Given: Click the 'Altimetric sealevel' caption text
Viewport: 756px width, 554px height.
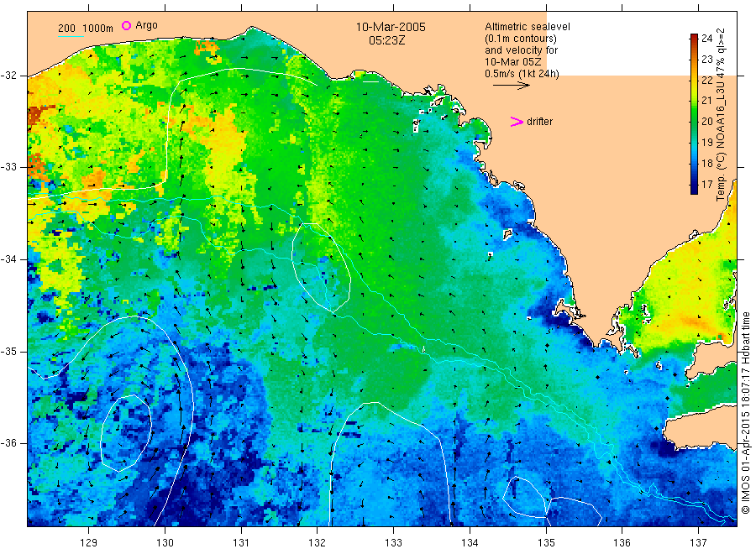Looking at the screenshot, I should click(x=527, y=27).
